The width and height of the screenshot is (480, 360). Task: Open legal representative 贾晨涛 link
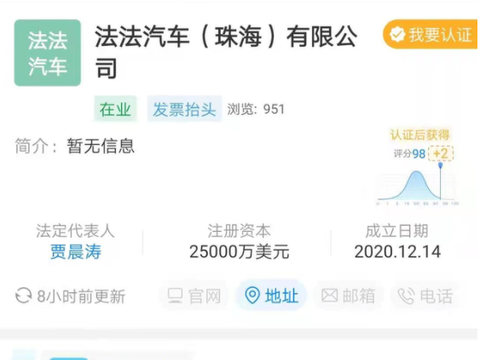click(x=75, y=252)
